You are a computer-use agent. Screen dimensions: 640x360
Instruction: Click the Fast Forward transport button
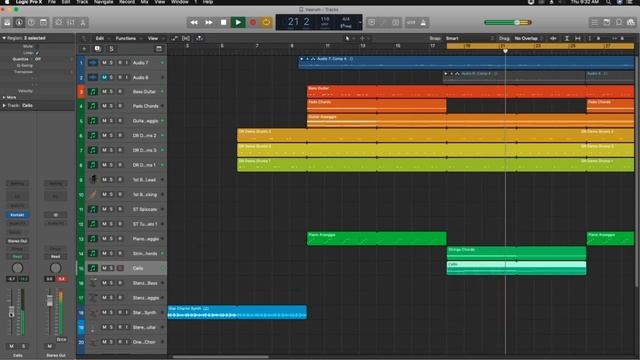point(209,22)
